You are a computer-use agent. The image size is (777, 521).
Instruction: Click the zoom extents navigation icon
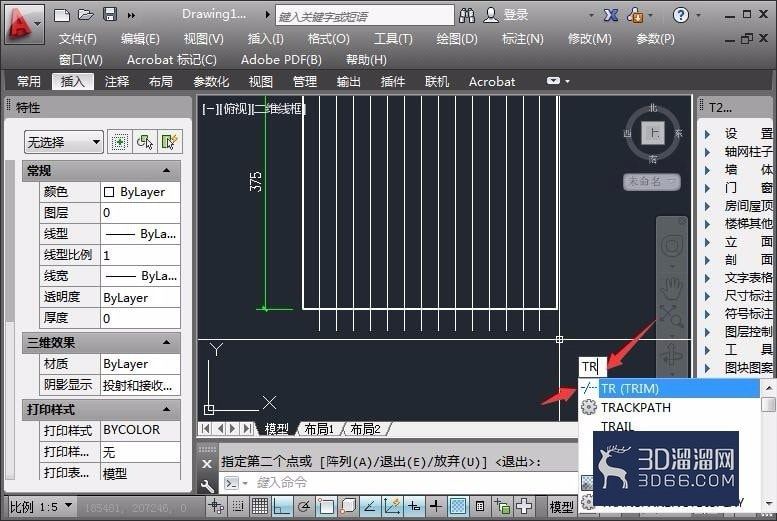click(x=671, y=316)
